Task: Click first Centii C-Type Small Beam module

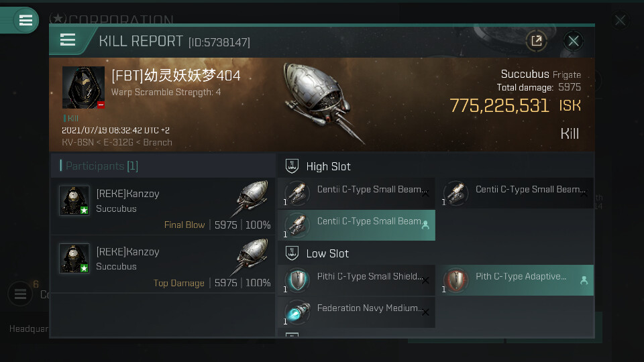Action: 356,193
